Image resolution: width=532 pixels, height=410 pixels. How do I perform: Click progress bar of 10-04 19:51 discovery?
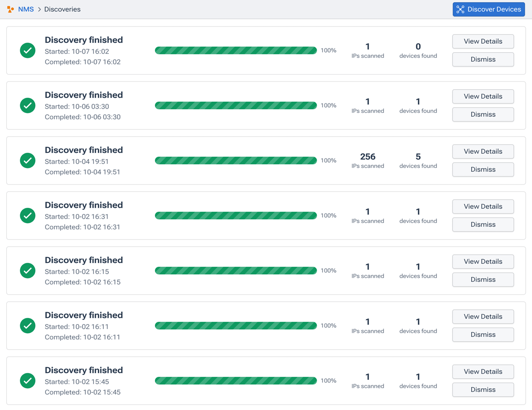pos(236,160)
